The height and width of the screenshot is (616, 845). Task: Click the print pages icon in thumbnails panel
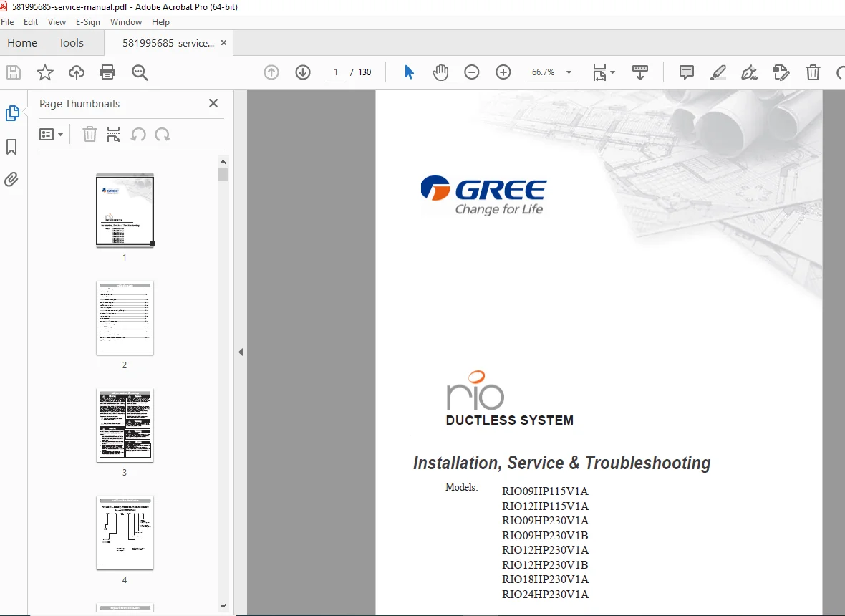tap(113, 134)
